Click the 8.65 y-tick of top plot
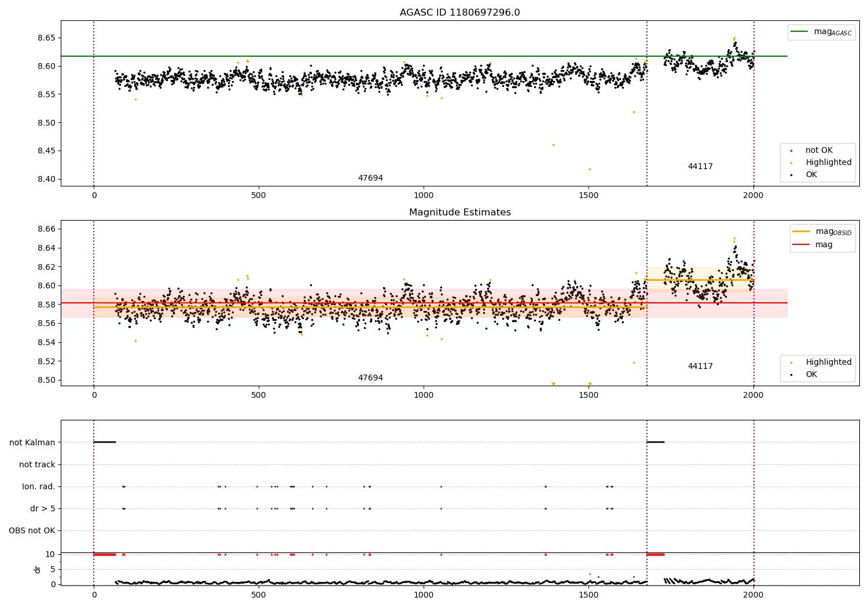 pos(46,38)
